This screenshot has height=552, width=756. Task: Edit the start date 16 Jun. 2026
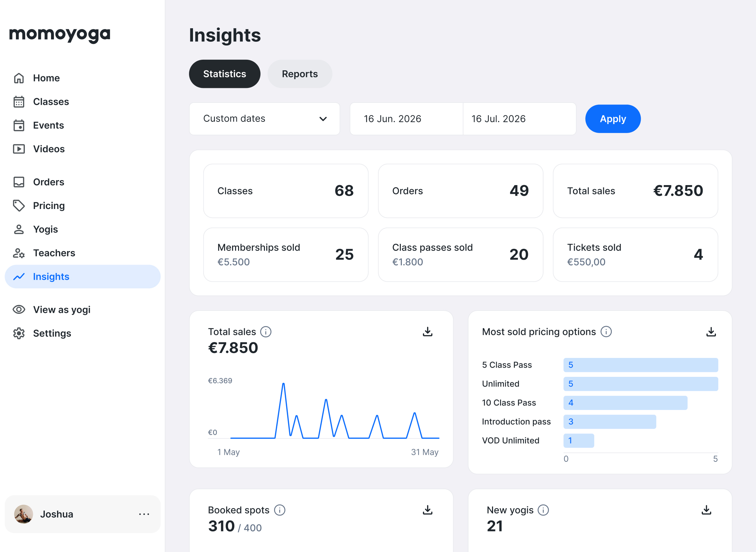[x=406, y=119]
